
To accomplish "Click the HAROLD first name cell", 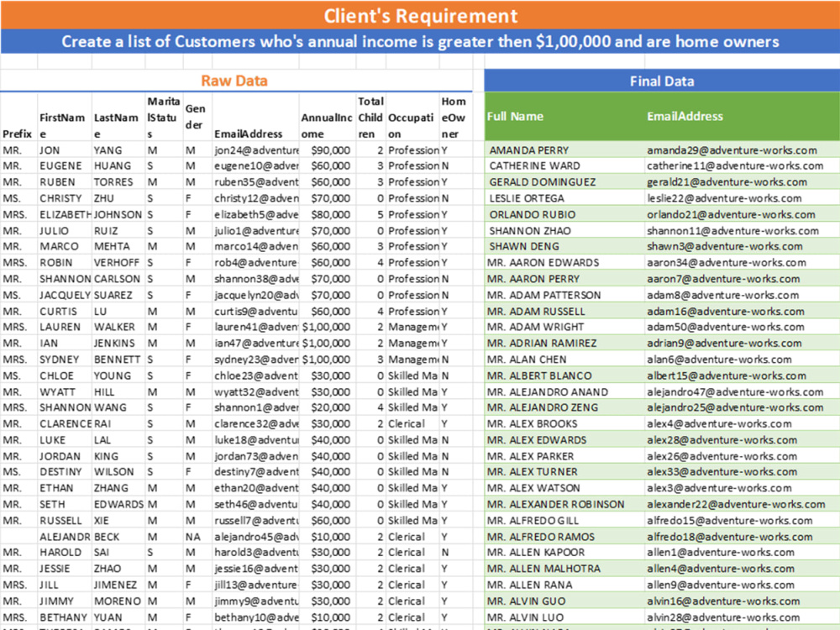I will pyautogui.click(x=65, y=553).
